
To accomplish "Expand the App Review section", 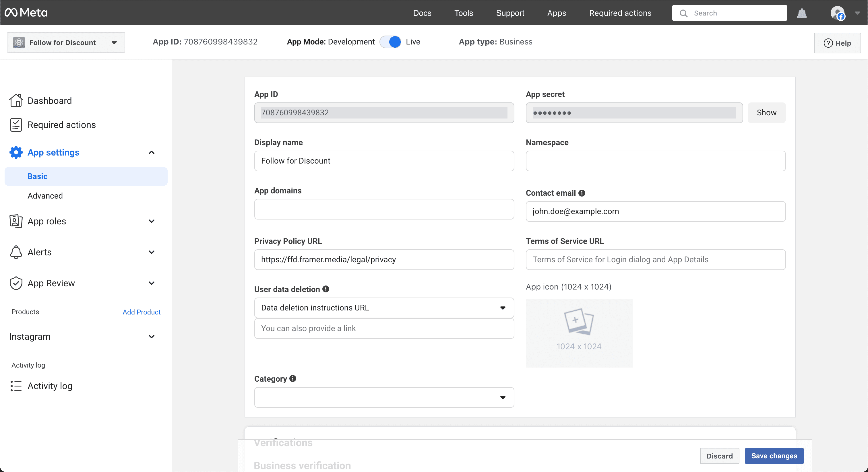I will [x=152, y=283].
